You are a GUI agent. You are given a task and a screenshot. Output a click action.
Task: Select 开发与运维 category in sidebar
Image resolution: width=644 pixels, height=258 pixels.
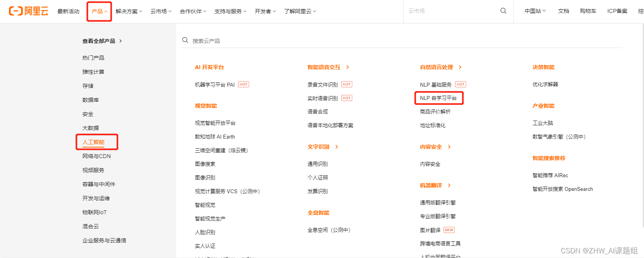96,198
